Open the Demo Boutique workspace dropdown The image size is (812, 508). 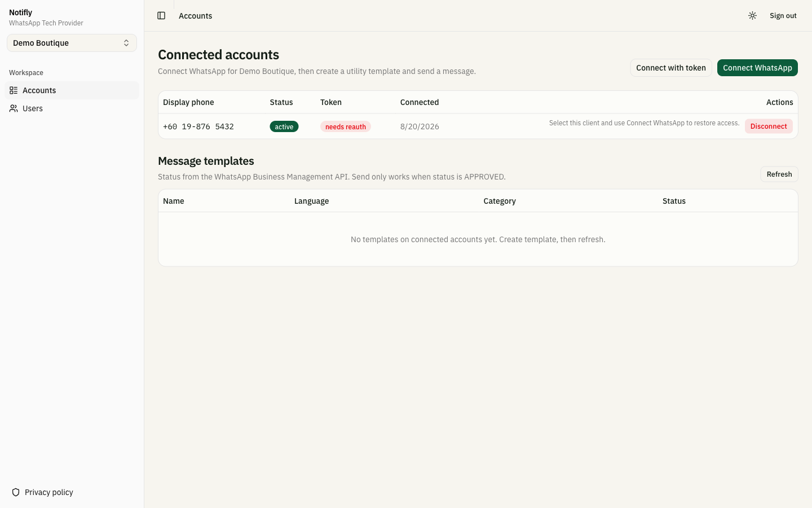(72, 43)
